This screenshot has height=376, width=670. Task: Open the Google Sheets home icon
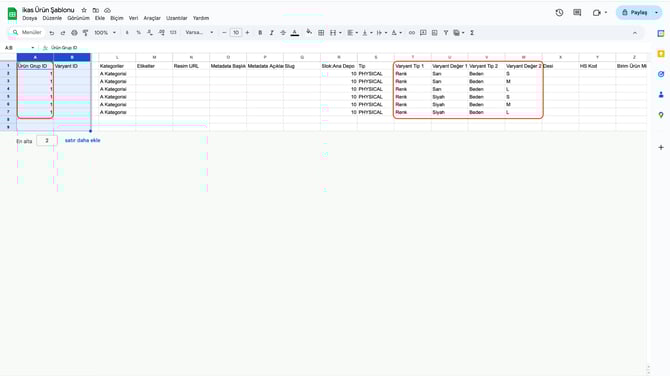coord(12,14)
